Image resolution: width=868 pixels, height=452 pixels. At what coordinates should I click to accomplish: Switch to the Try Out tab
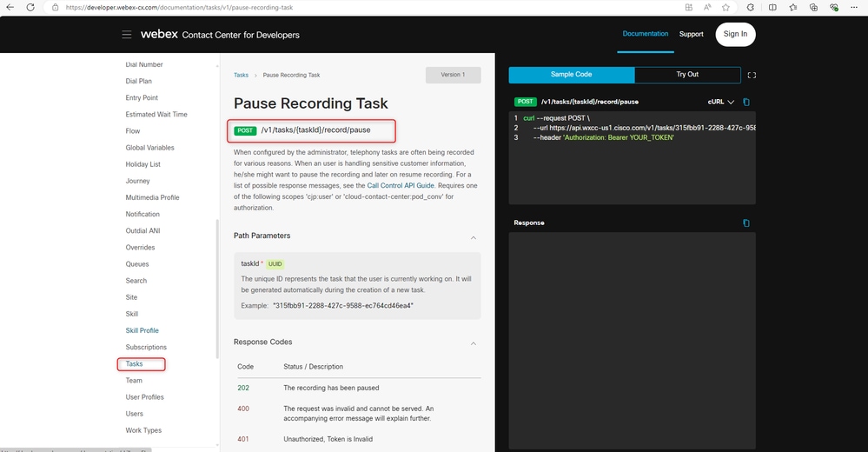coord(687,74)
